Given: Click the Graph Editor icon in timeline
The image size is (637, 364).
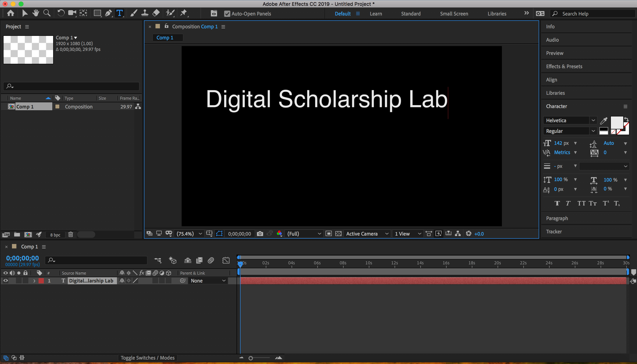Looking at the screenshot, I should [226, 261].
